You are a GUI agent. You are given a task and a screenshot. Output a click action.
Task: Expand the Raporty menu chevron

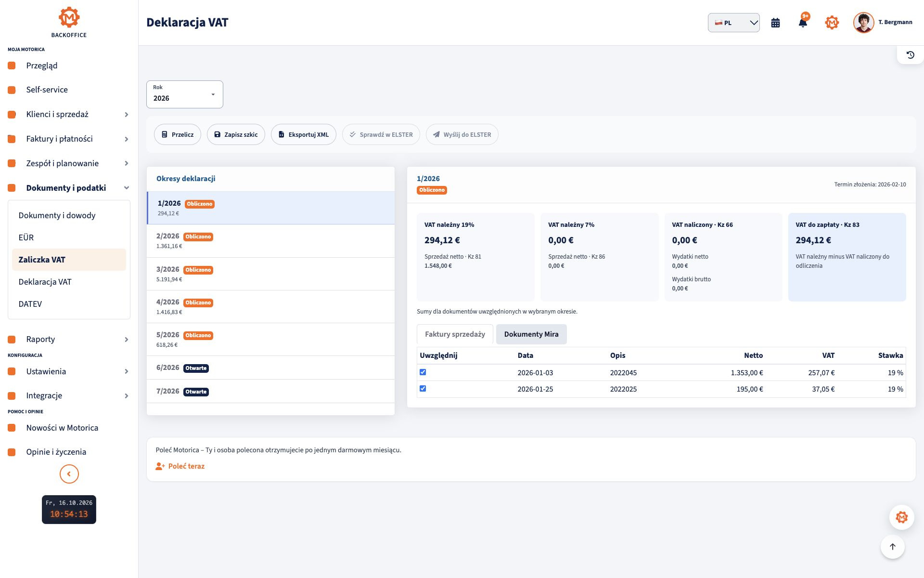pos(126,340)
